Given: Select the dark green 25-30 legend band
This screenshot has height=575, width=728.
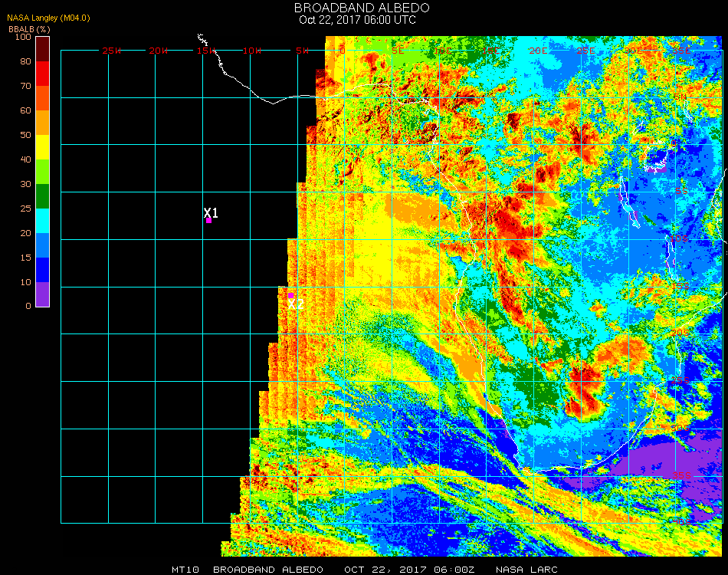Looking at the screenshot, I should pyautogui.click(x=42, y=196).
